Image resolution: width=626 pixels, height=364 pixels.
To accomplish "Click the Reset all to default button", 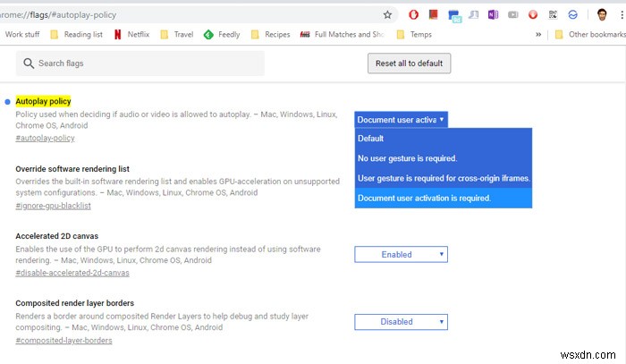I will 410,63.
